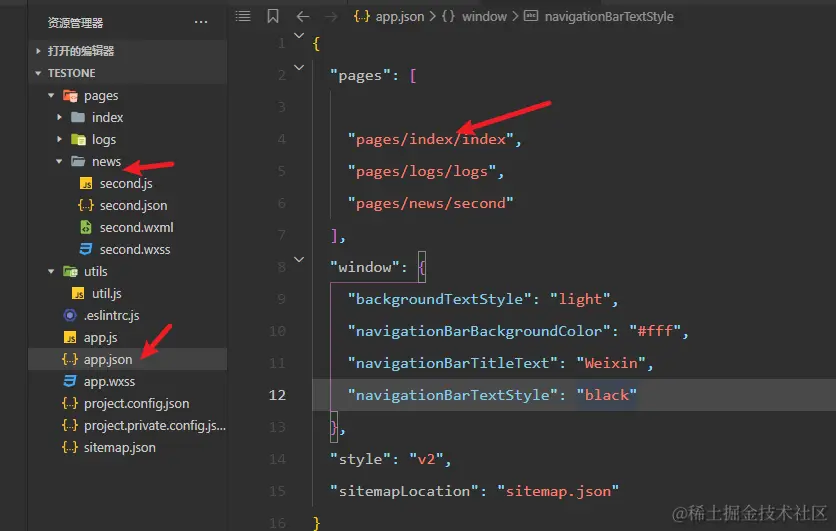Collapse the pages folder arrow

[51, 95]
